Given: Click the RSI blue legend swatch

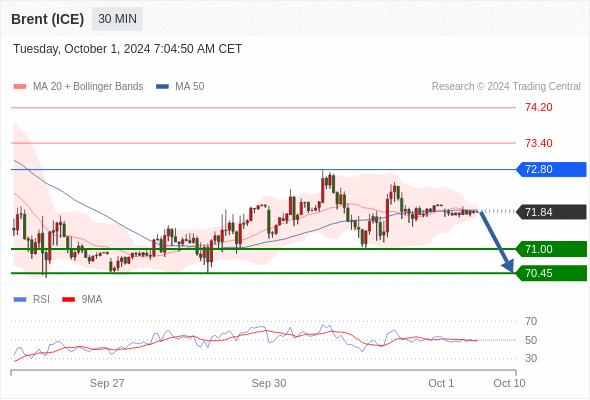Looking at the screenshot, I should (x=20, y=300).
